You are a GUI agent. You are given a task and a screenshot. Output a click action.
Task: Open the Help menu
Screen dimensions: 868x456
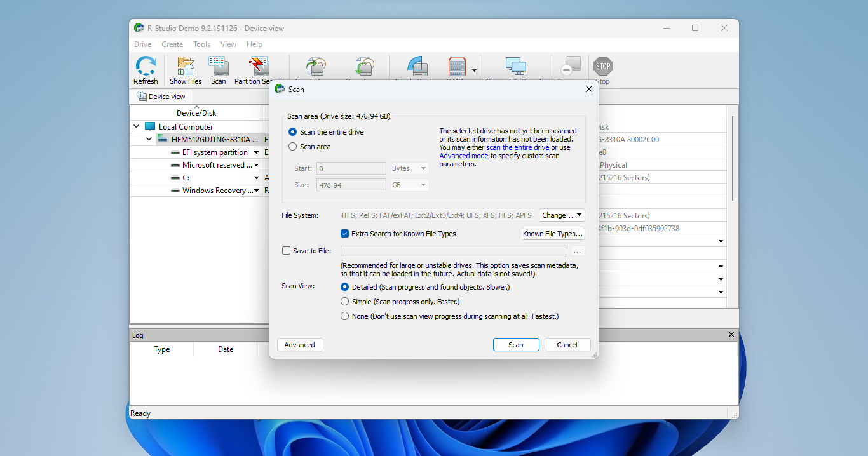(x=254, y=44)
